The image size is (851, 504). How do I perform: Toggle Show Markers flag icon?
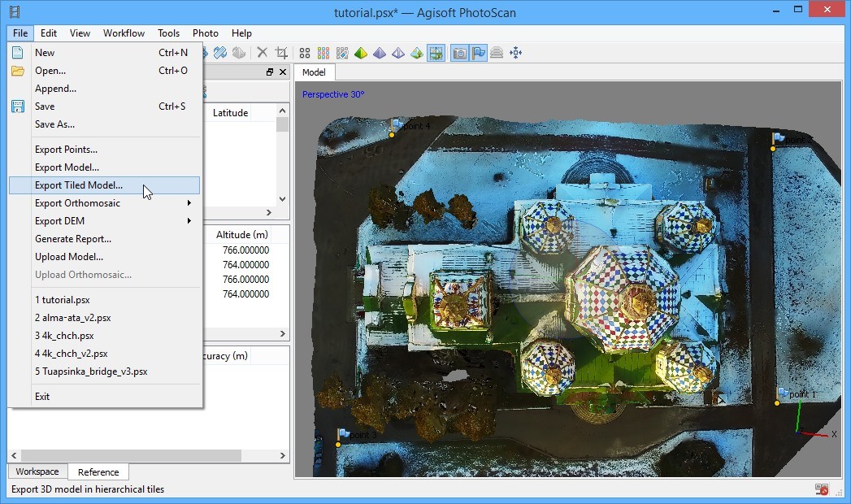tap(478, 53)
